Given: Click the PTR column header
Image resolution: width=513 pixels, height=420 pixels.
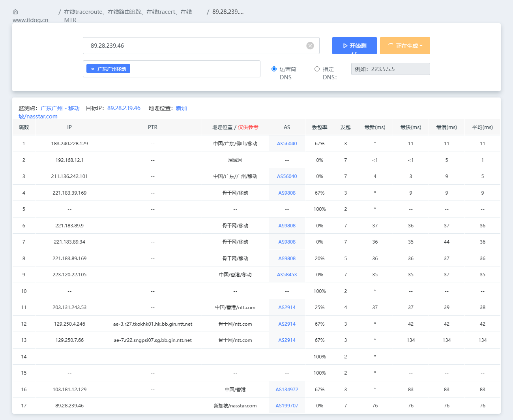Looking at the screenshot, I should point(153,127).
